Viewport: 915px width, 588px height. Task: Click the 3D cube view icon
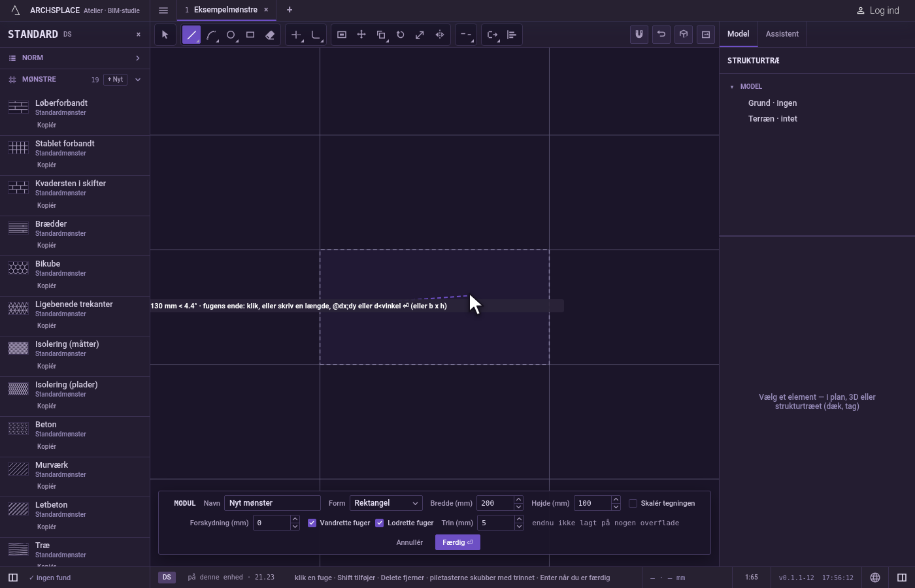click(x=684, y=34)
